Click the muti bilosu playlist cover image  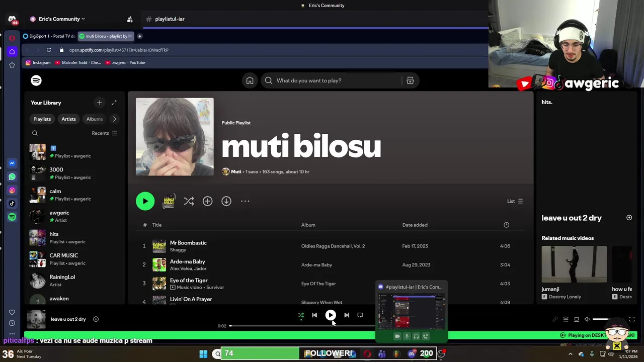click(x=175, y=137)
